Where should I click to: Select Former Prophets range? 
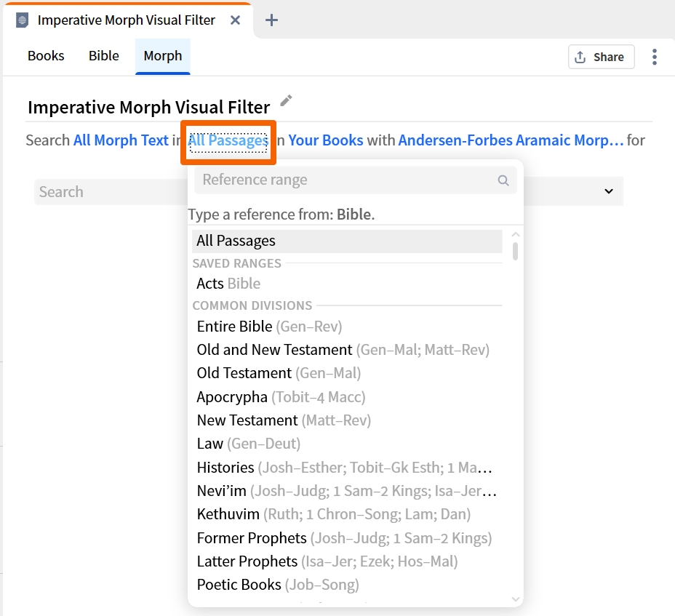[x=347, y=538]
